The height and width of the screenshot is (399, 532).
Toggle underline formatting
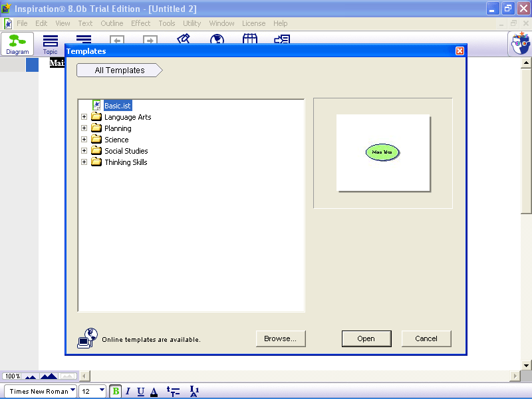click(x=140, y=391)
